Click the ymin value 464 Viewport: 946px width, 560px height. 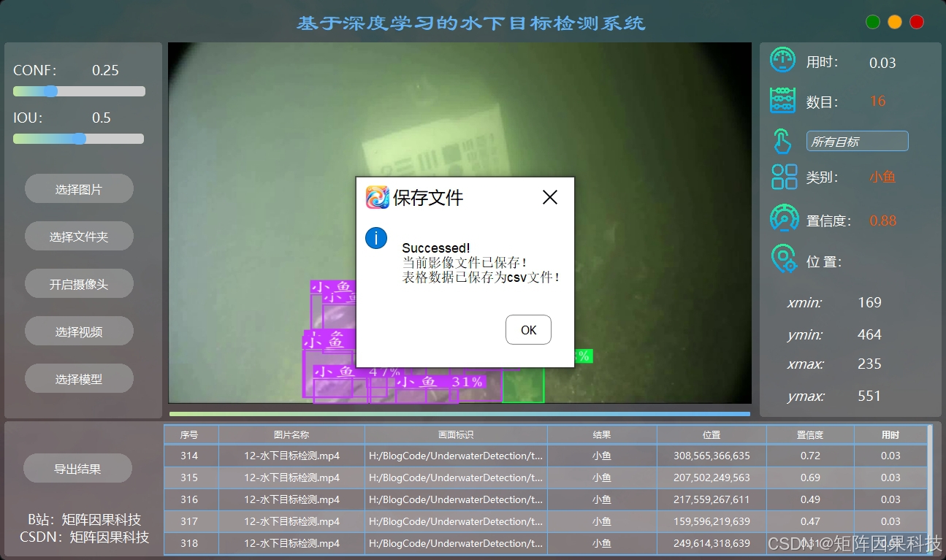(869, 334)
